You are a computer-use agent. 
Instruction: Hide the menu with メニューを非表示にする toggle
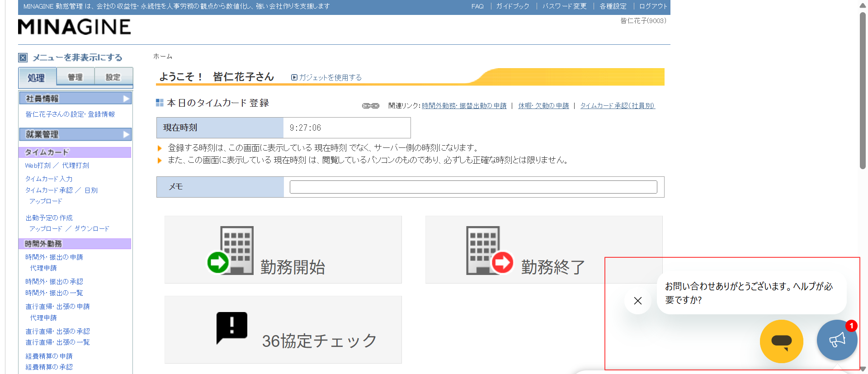[24, 58]
